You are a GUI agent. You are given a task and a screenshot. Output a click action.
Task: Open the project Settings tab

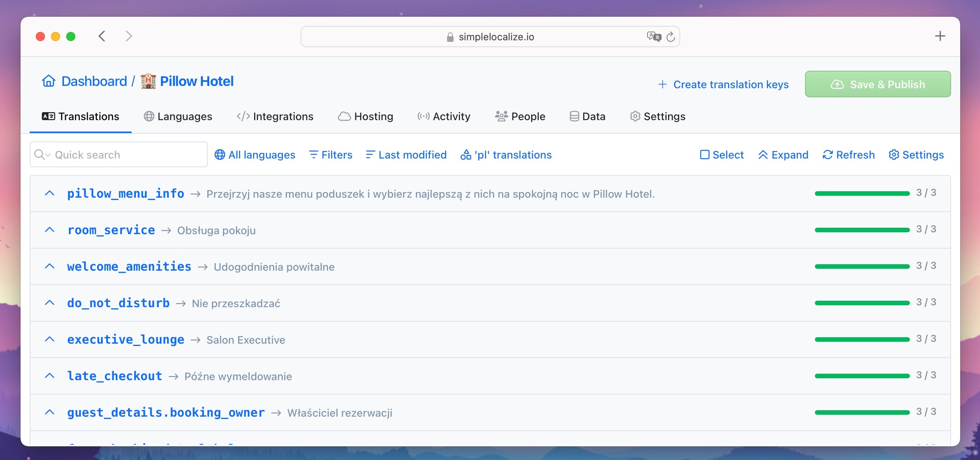(x=658, y=116)
